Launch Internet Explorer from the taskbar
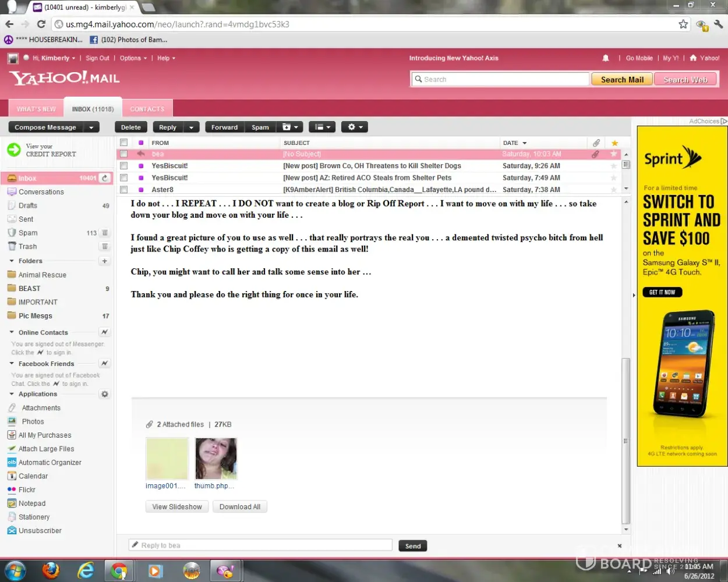 pos(86,571)
